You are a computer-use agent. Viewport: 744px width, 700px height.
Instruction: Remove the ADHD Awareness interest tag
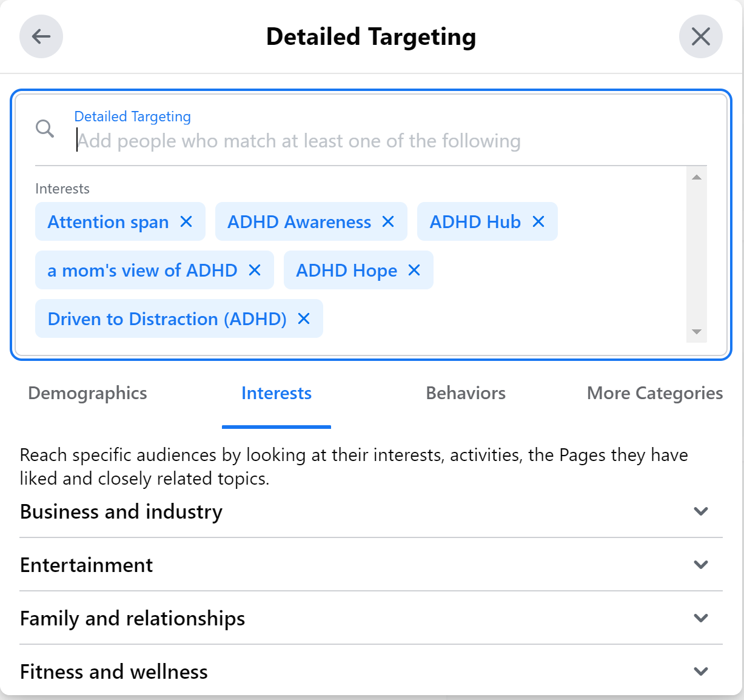point(388,222)
